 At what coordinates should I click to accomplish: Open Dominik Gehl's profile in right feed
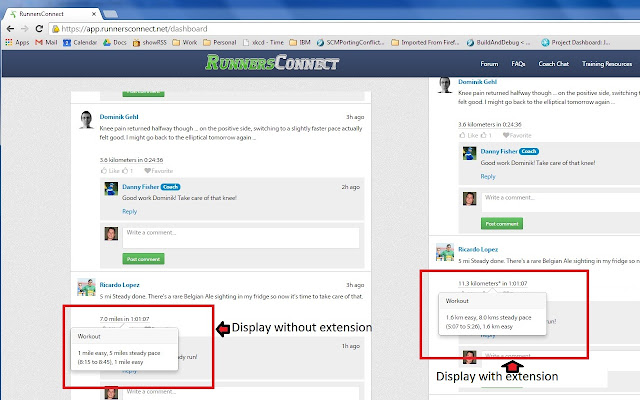click(477, 82)
